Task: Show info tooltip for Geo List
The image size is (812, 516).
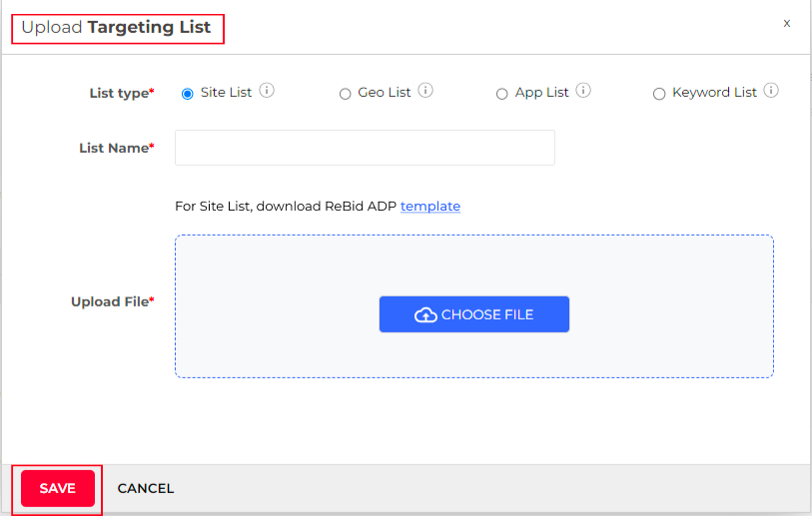Action: point(425,91)
